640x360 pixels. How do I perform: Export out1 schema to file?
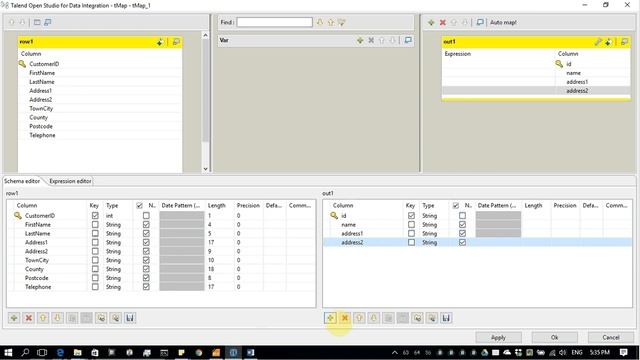(432, 318)
